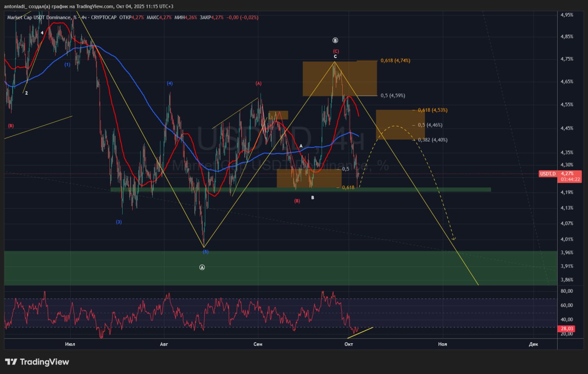Click the red RSI value tag 28,03
This screenshot has height=374, width=588.
pyautogui.click(x=567, y=329)
